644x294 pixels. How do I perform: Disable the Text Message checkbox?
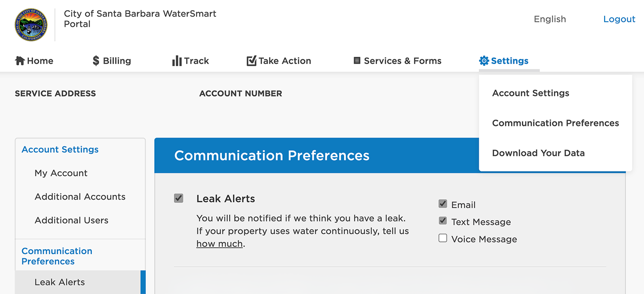[443, 221]
